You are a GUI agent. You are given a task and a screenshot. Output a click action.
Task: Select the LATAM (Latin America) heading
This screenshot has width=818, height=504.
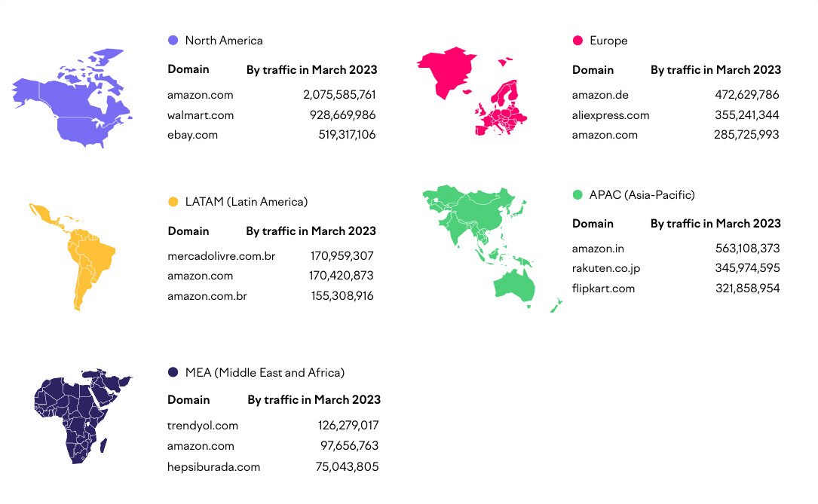[x=247, y=202]
